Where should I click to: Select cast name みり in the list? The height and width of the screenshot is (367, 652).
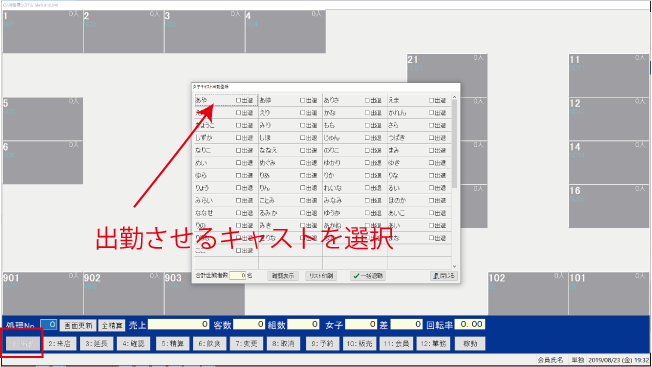point(265,125)
